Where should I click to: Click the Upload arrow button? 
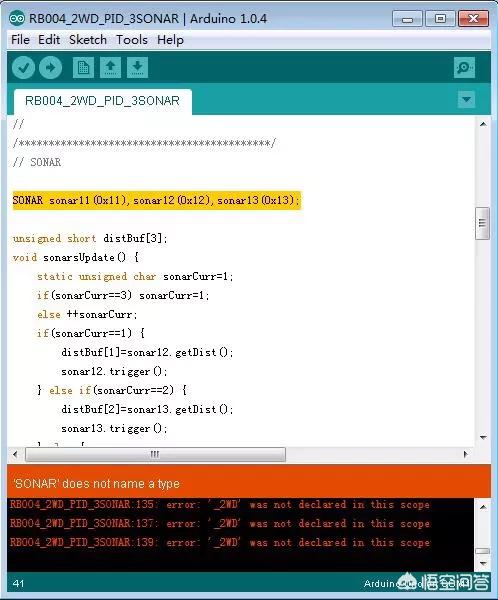point(50,68)
